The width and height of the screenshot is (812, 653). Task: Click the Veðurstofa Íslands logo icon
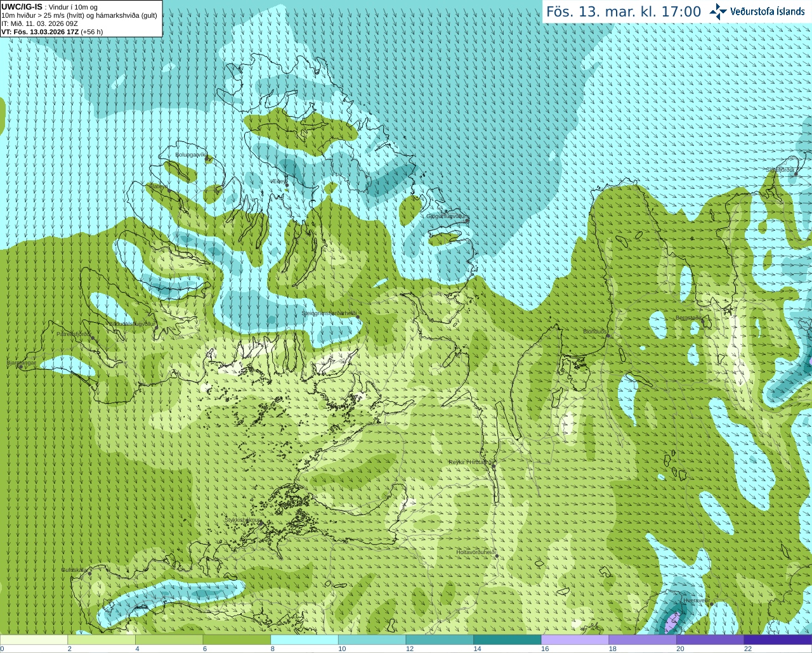(718, 11)
